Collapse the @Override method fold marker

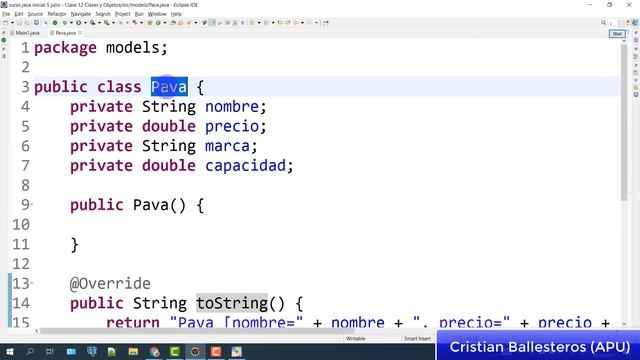(32, 282)
